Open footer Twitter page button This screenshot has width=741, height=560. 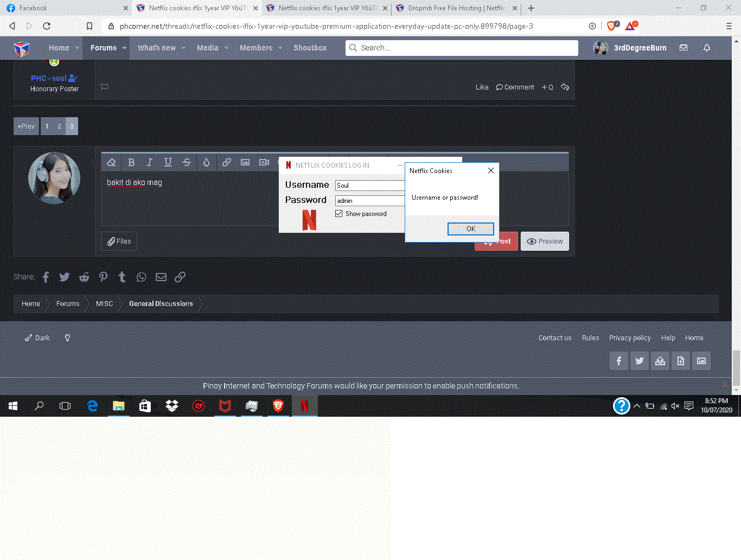click(x=640, y=361)
